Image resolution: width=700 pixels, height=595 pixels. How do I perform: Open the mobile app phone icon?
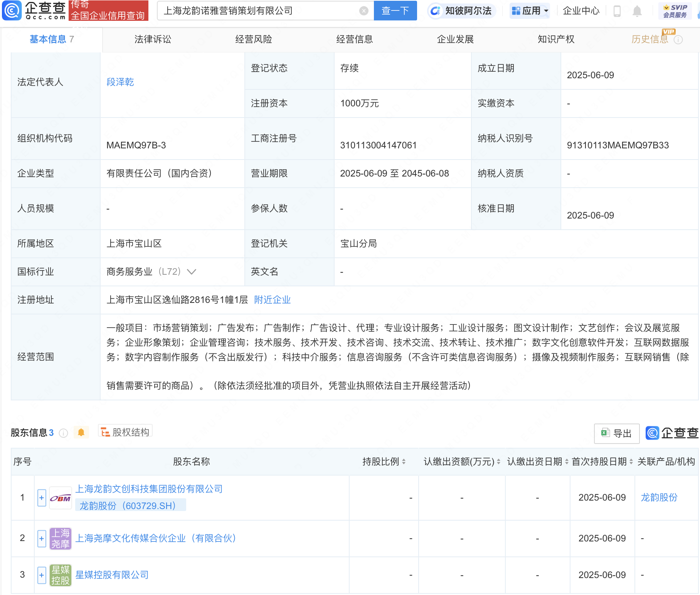click(x=617, y=11)
